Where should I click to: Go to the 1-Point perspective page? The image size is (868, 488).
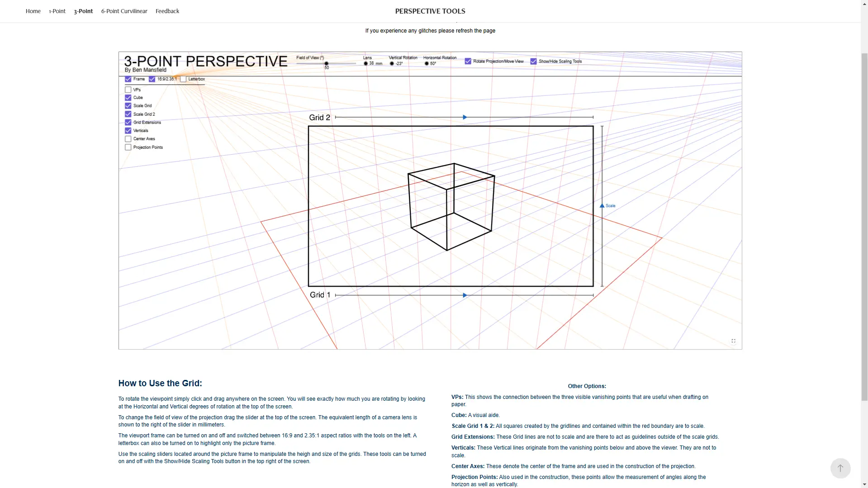(57, 11)
